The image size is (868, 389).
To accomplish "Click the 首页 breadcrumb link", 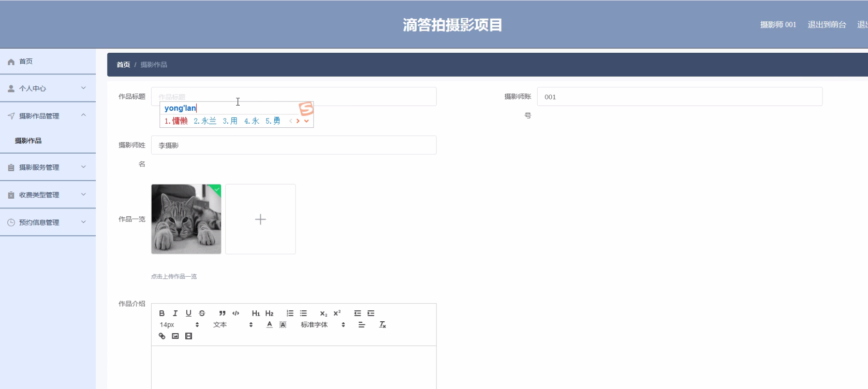I will (x=123, y=65).
